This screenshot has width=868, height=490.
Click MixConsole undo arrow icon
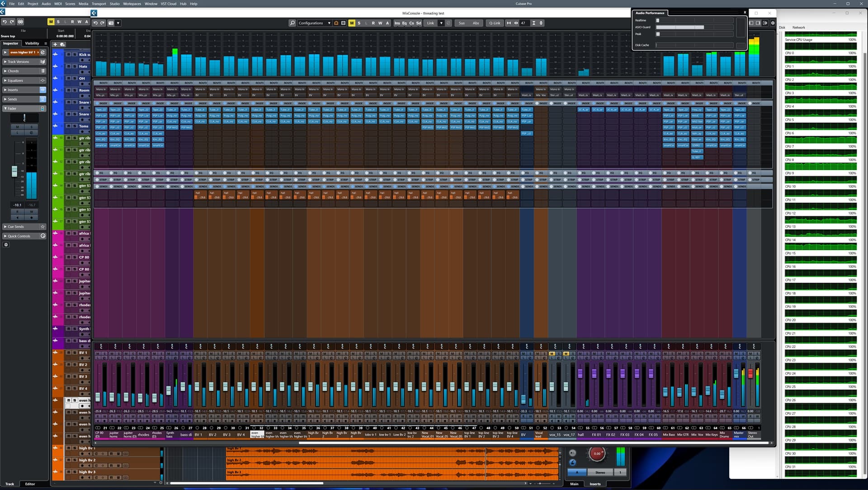[x=95, y=23]
